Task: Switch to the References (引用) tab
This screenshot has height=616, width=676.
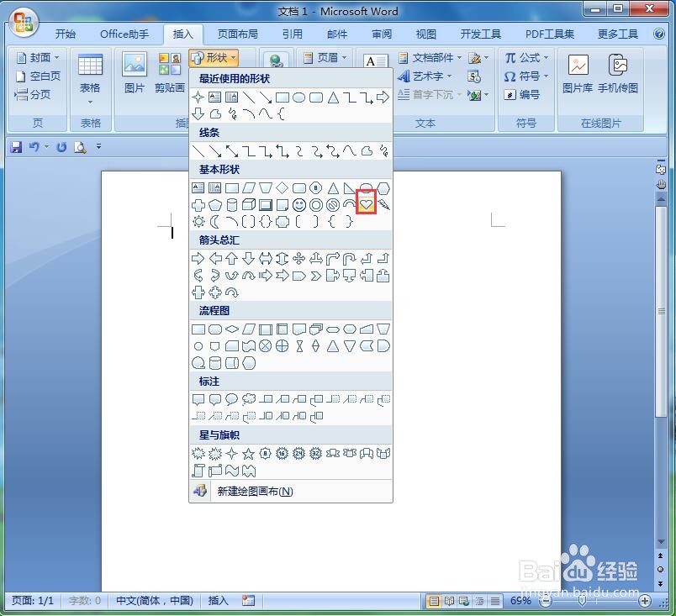Action: tap(293, 34)
